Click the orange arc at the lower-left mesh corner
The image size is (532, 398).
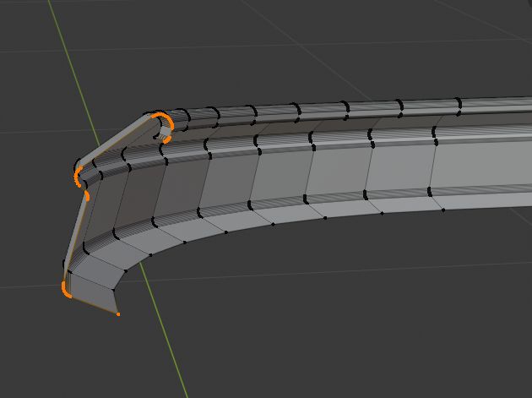tap(66, 289)
